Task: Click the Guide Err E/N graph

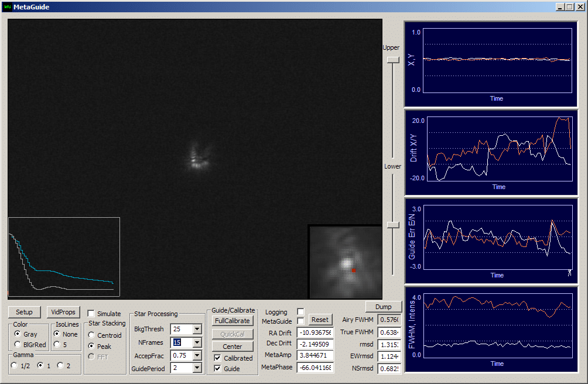Action: click(497, 238)
